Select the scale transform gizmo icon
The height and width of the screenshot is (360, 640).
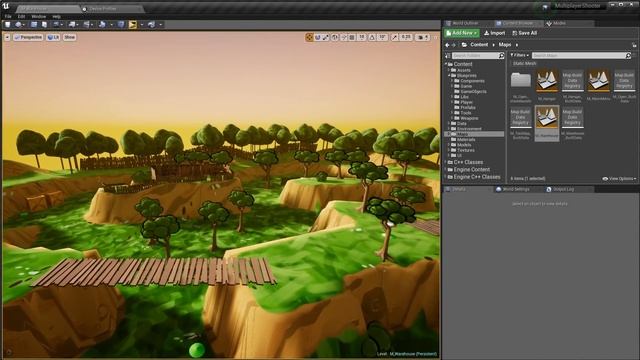[326, 37]
